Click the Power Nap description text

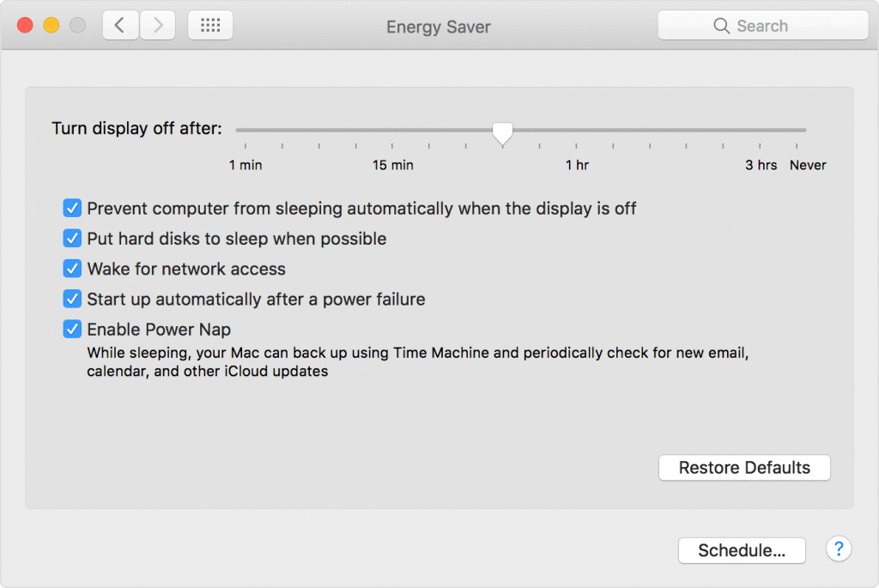[x=418, y=362]
